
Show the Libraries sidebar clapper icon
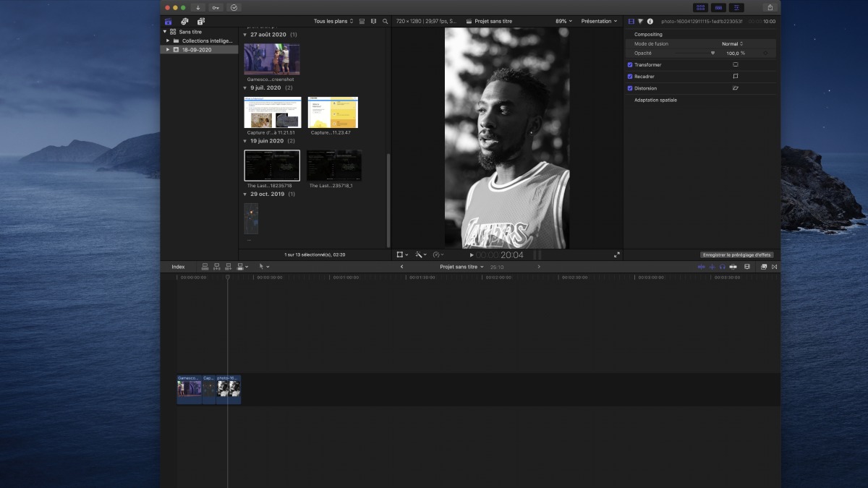pos(169,22)
